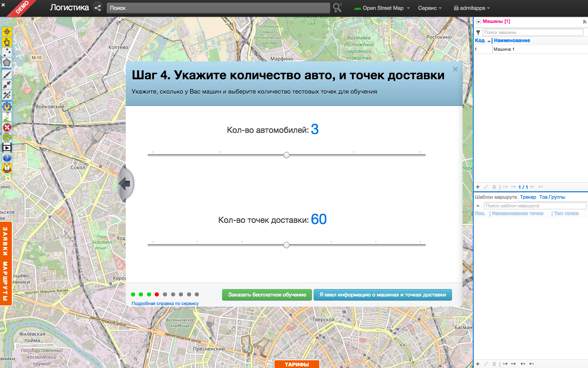Click the green route planning icon

click(7, 117)
